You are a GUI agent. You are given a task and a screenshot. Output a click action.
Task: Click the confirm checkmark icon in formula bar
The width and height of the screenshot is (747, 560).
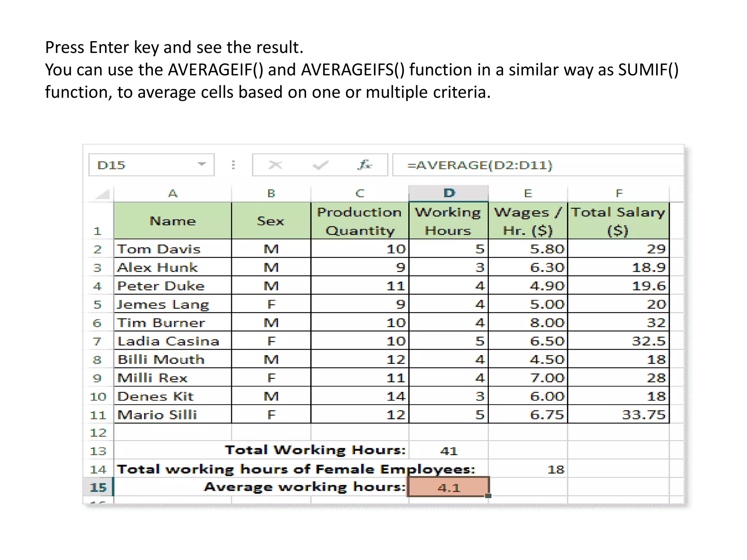click(x=321, y=166)
